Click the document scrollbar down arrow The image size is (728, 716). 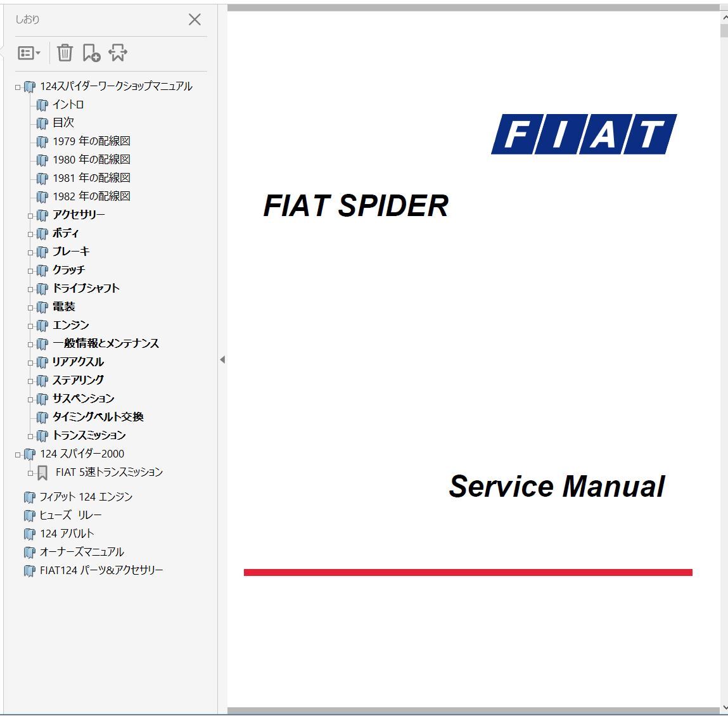coord(724,708)
